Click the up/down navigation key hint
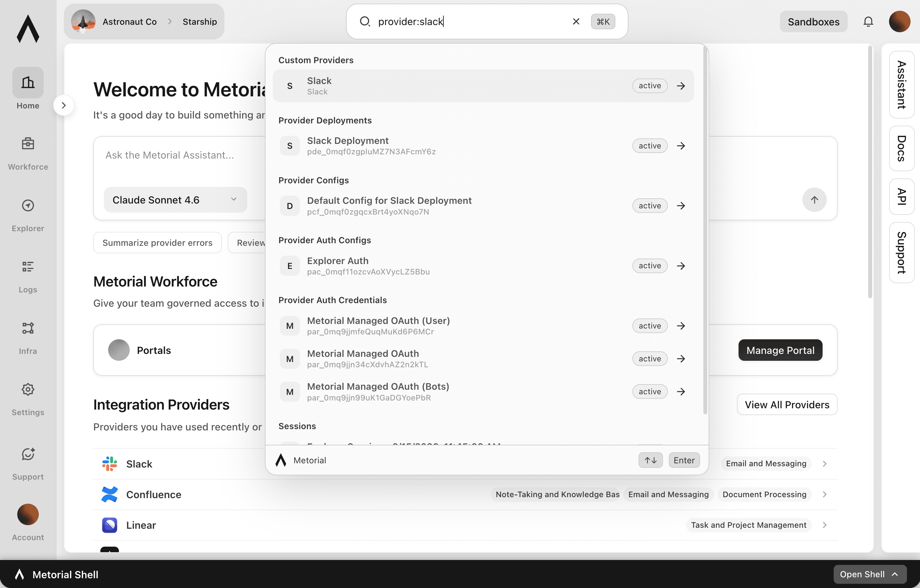The height and width of the screenshot is (588, 920). [x=650, y=460]
